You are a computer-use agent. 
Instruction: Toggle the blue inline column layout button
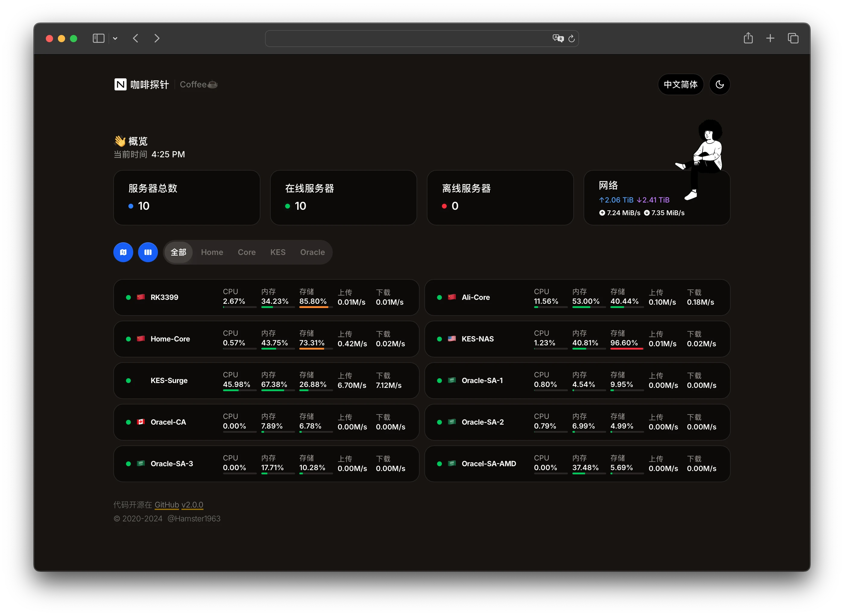pyautogui.click(x=148, y=253)
